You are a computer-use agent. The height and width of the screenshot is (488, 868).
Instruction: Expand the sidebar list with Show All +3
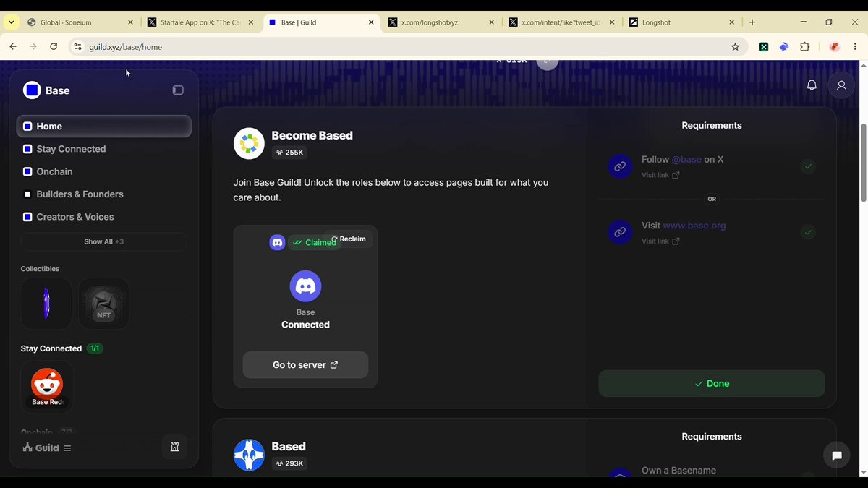point(103,241)
